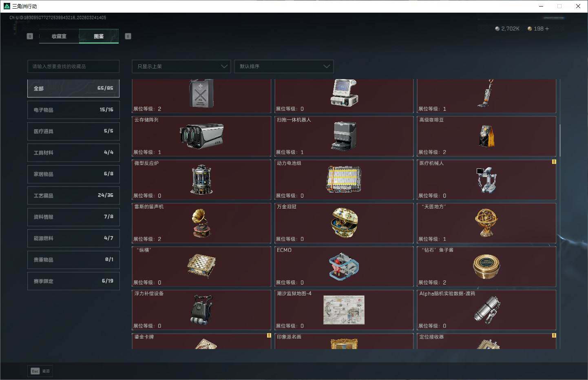Open the 医疗机械人 robot item
The height and width of the screenshot is (380, 588).
pos(486,179)
